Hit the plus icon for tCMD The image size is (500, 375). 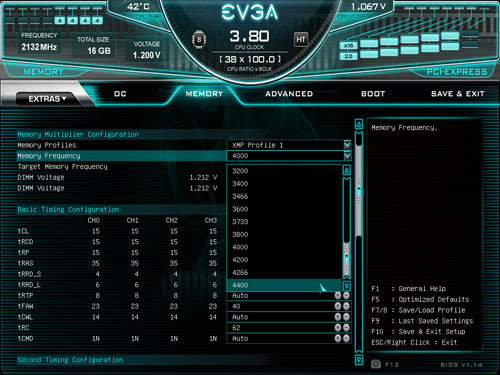coord(338,338)
